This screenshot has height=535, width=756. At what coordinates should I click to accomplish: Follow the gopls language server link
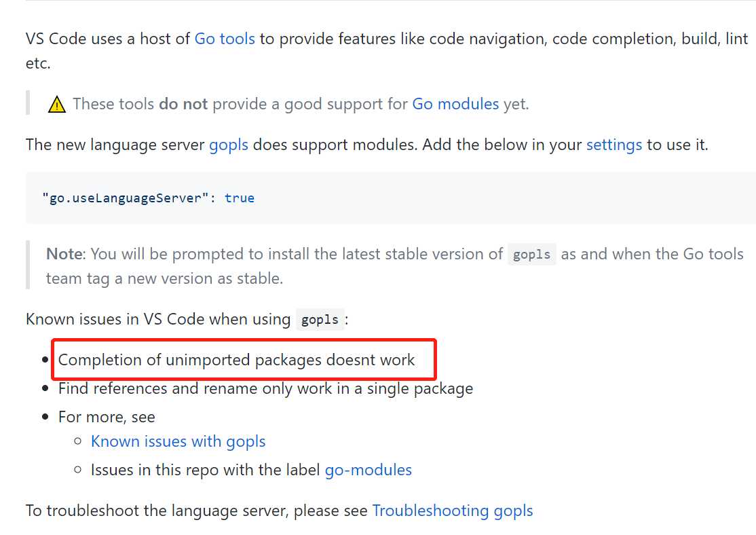(229, 145)
